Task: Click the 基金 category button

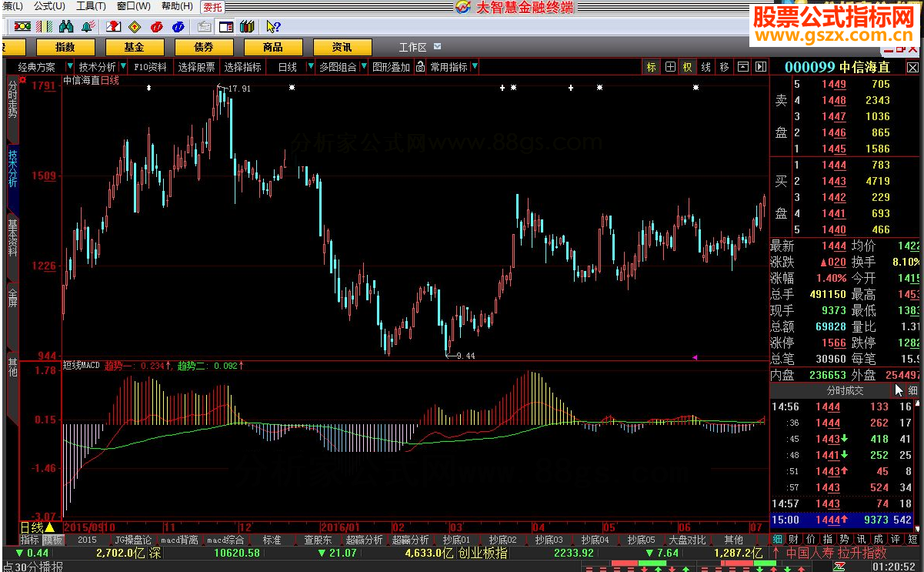Action: 134,47
